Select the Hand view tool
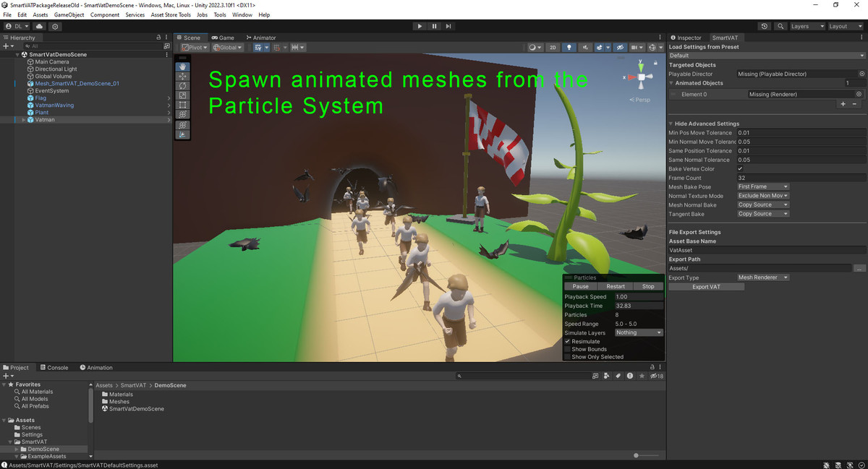This screenshot has width=868, height=469. (x=183, y=67)
